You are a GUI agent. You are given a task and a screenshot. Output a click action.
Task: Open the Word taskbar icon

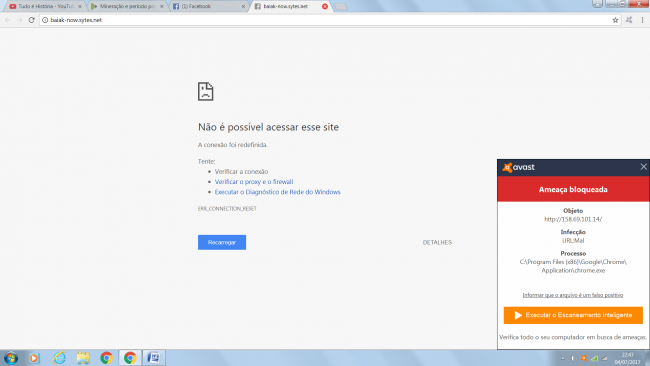[x=154, y=358]
